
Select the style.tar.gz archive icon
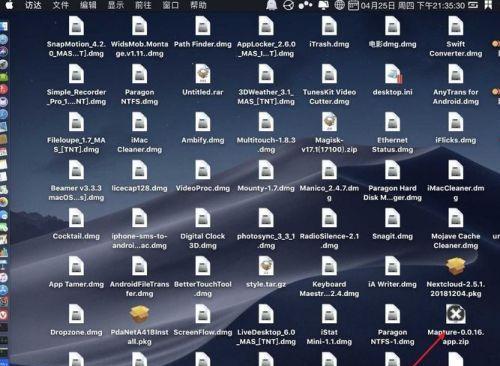click(266, 266)
